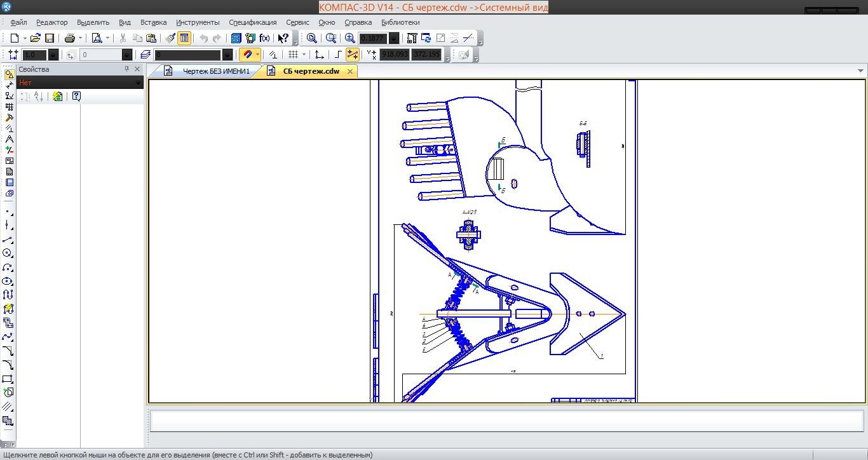Open the Инструменты menu
The image size is (868, 460).
[198, 22]
